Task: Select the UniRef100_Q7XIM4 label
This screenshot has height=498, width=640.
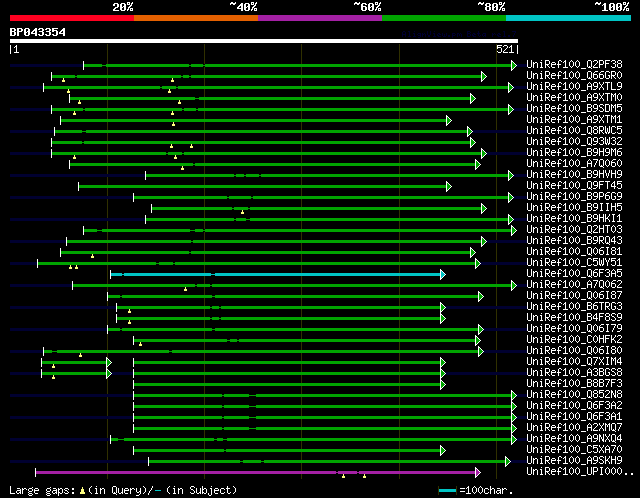Action: point(574,362)
